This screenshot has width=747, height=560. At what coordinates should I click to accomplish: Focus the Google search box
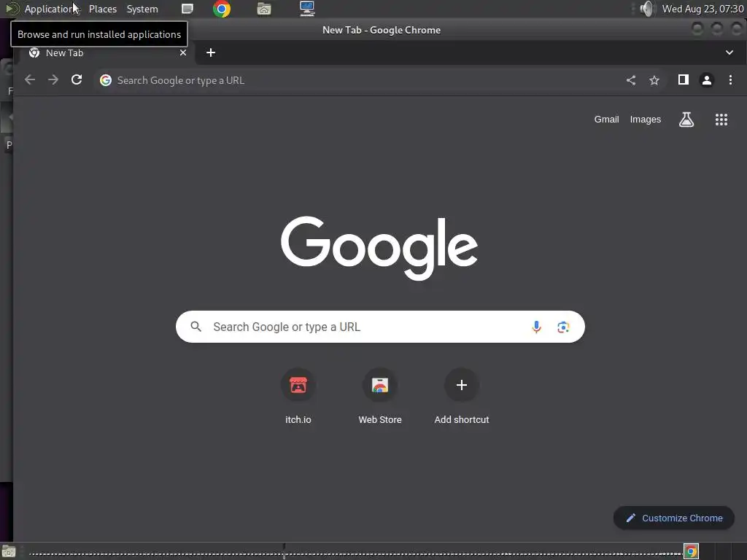tap(380, 327)
